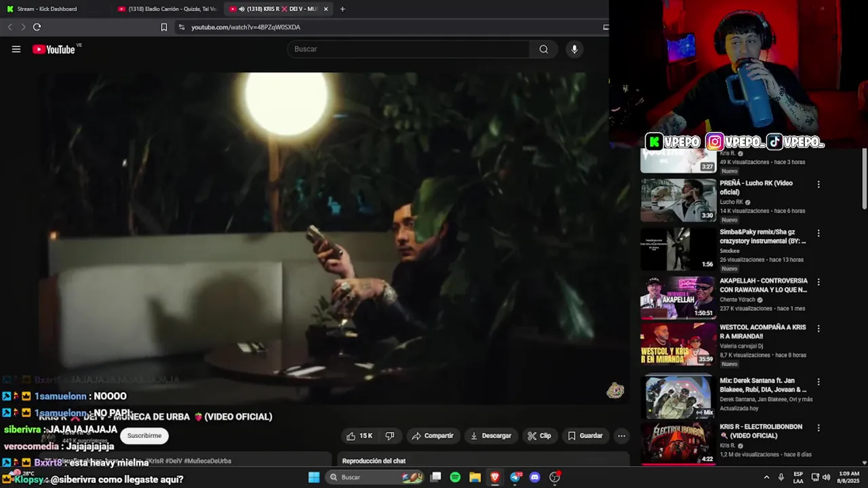Open options menu for WESTCOL ACOMPAÑA A KRIS video

(x=818, y=329)
